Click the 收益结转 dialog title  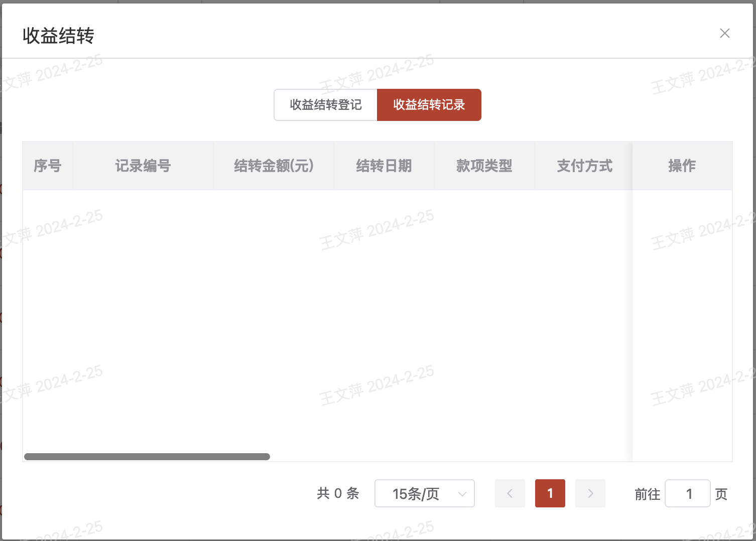(58, 36)
